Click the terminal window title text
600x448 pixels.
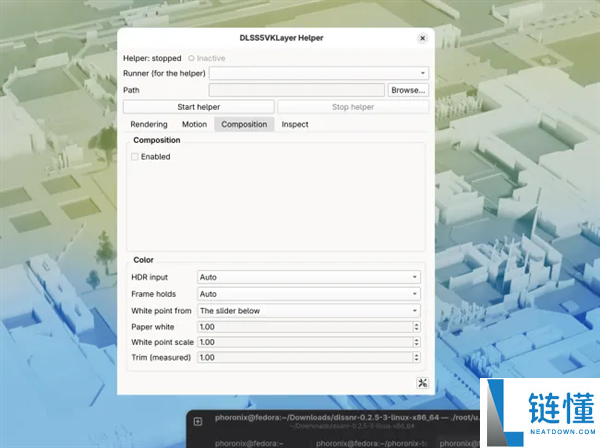point(346,417)
